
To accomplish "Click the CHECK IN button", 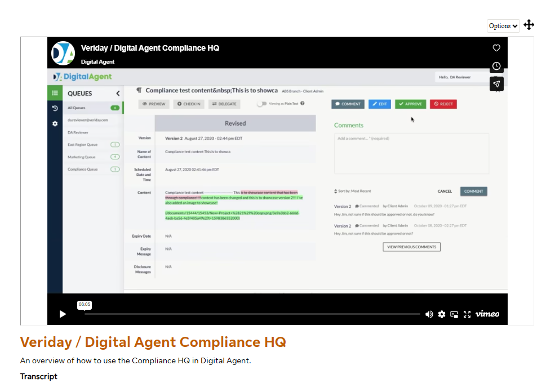I will [189, 104].
